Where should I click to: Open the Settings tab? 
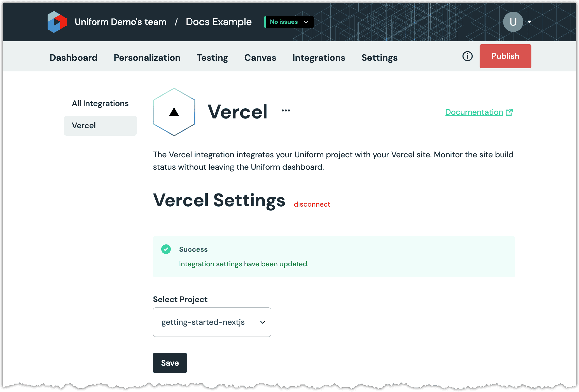click(x=379, y=58)
